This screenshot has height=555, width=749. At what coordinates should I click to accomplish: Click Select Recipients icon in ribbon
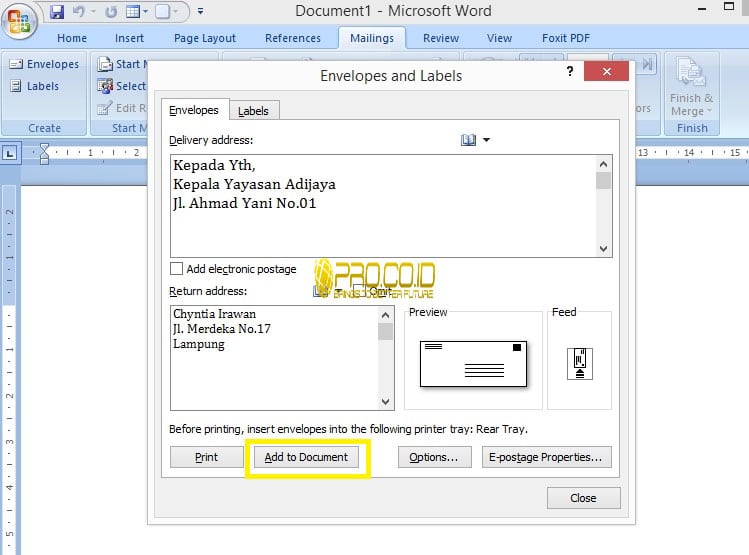click(105, 86)
